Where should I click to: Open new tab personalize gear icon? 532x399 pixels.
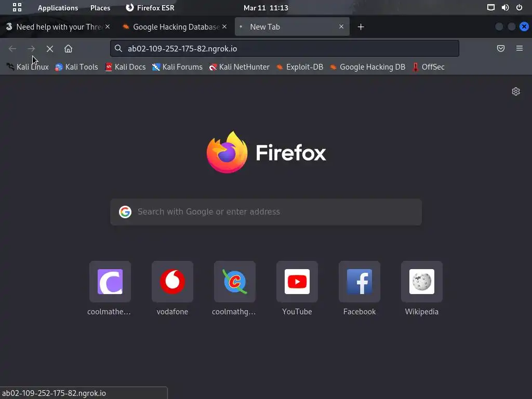516,91
